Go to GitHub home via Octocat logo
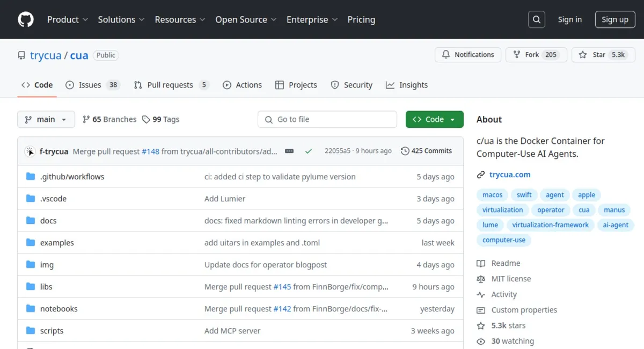644x349 pixels. point(26,19)
